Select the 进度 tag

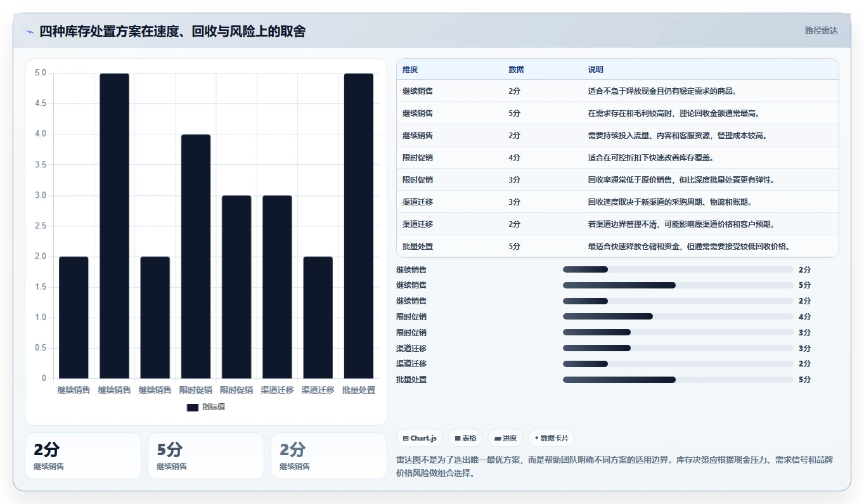tap(505, 438)
